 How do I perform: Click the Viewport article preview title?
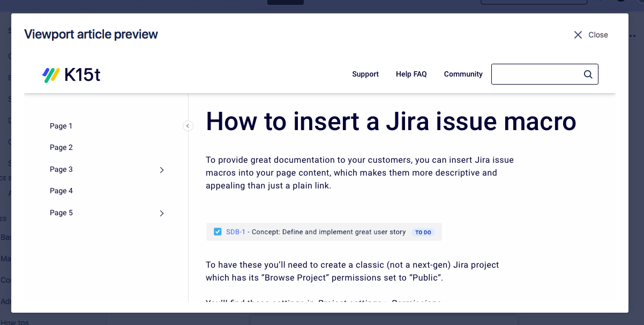[91, 35]
